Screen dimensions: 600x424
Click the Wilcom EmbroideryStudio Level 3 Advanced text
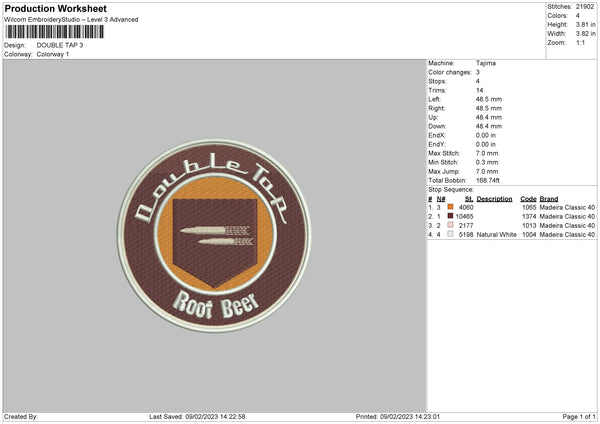point(71,20)
